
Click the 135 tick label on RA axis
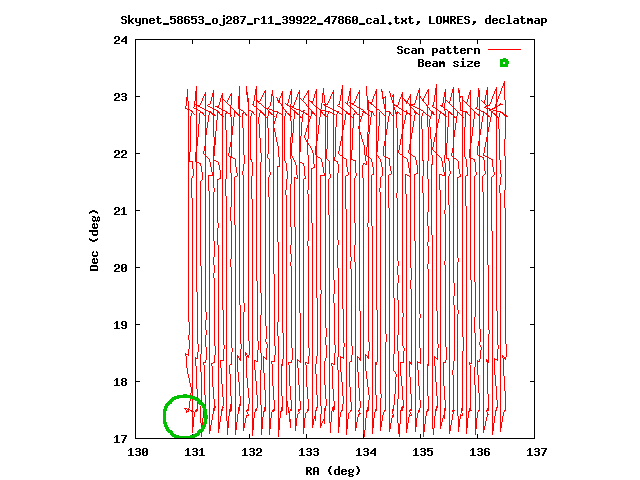(x=423, y=453)
